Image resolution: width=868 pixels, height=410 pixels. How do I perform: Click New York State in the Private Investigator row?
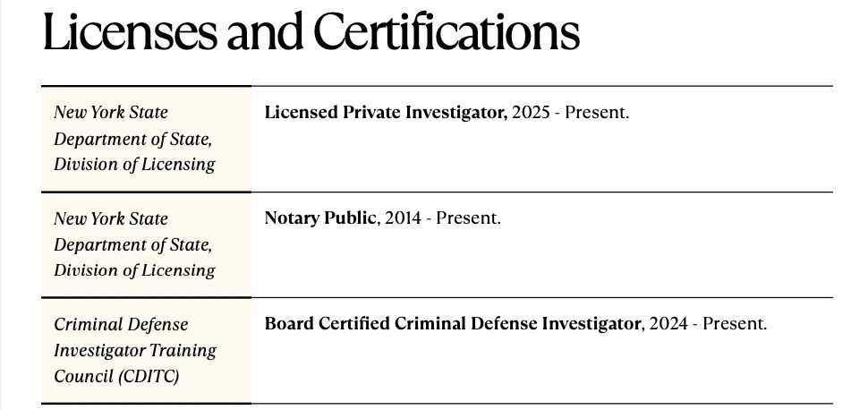tap(111, 113)
